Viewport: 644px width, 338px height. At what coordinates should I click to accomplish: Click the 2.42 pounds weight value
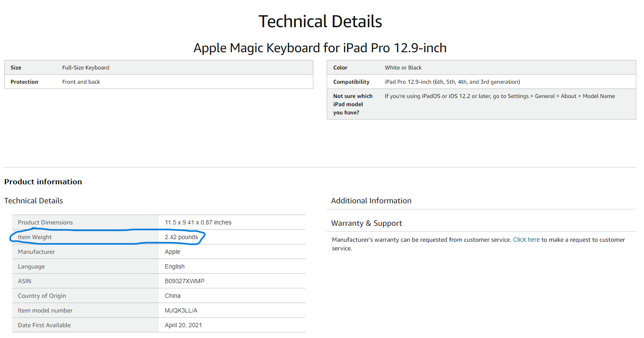tap(181, 237)
